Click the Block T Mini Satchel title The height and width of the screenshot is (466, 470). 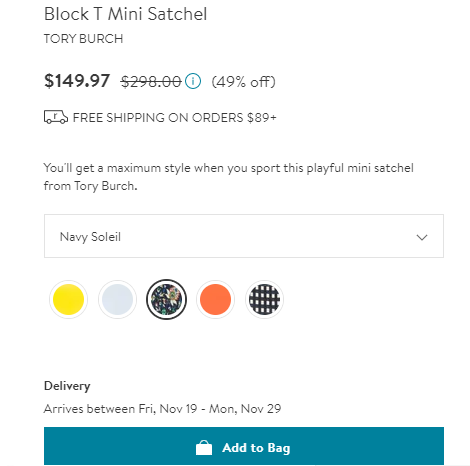[x=125, y=14]
